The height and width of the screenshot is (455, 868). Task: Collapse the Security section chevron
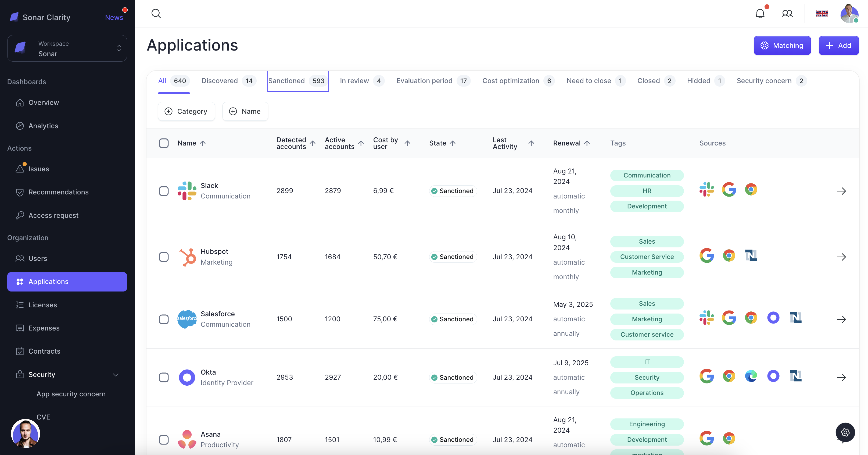116,374
